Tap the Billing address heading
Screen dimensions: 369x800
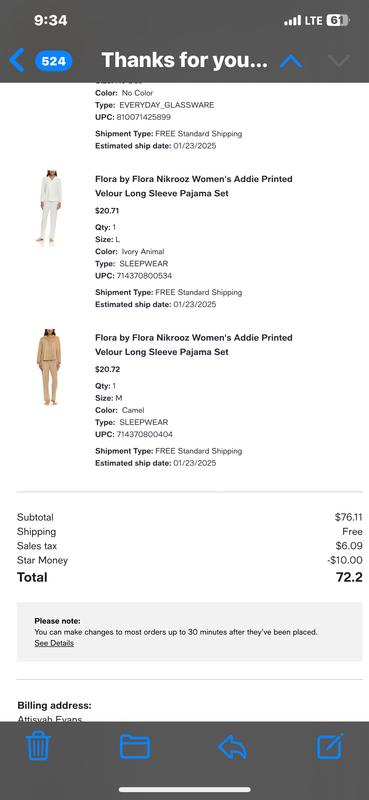(55, 706)
